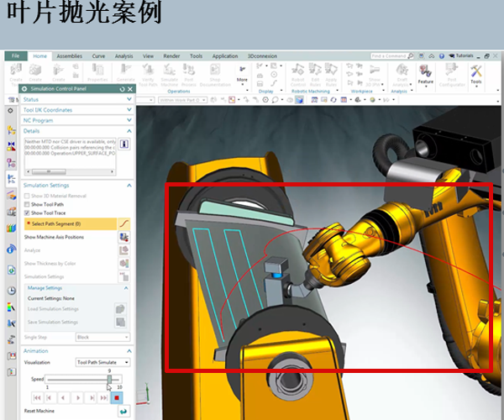This screenshot has height=420, width=504.
Task: Open the History clock icon in sidebar
Action: 11,290
